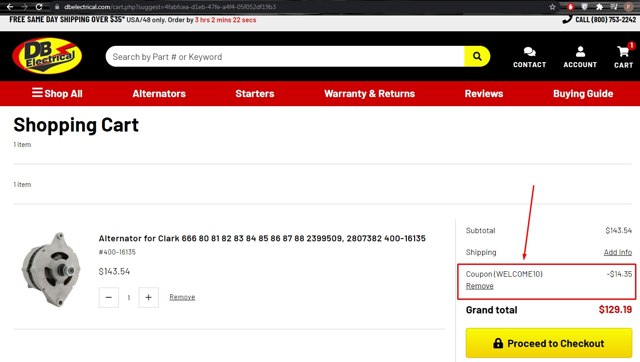Click Add Info for shipping

(618, 252)
